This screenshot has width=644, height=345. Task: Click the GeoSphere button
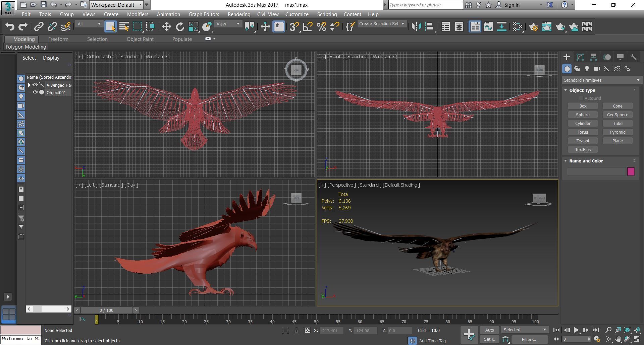(x=618, y=115)
